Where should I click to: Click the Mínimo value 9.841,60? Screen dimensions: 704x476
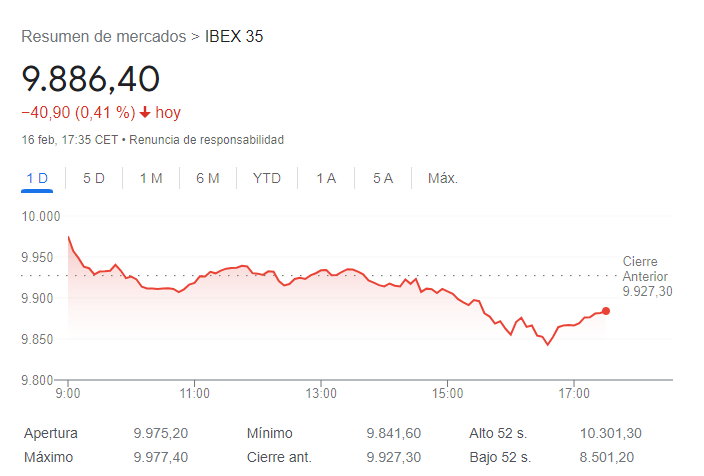coord(394,434)
